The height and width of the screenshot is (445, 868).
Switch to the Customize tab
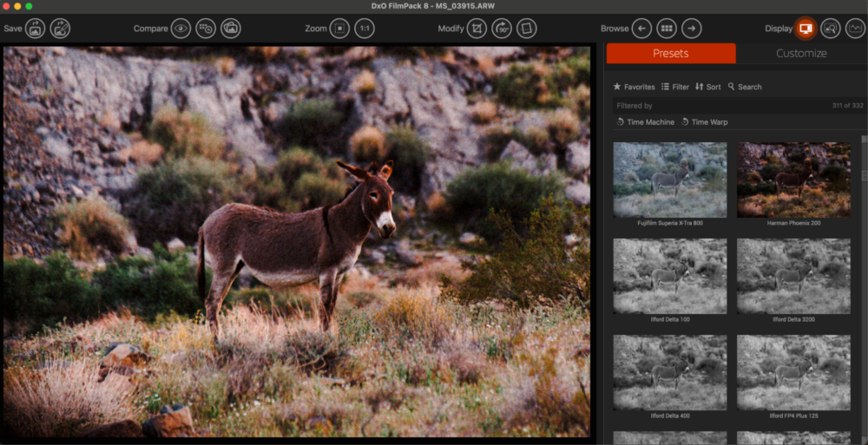pyautogui.click(x=800, y=53)
